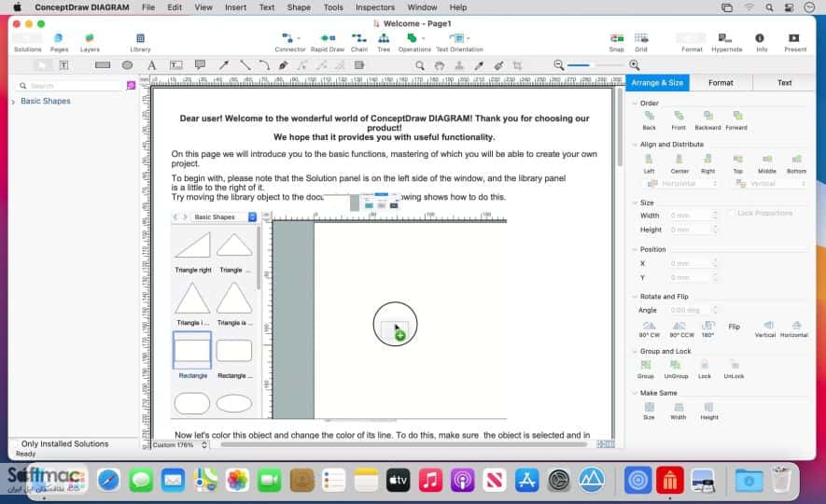The width and height of the screenshot is (826, 504).
Task: Toggle the Library panel
Action: [x=140, y=42]
